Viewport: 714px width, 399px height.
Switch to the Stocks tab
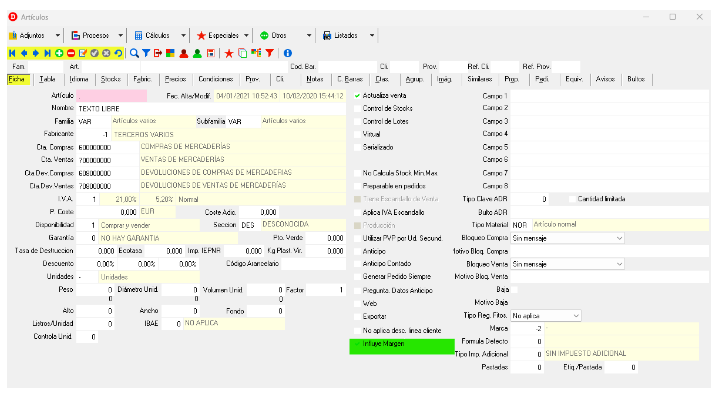click(111, 79)
